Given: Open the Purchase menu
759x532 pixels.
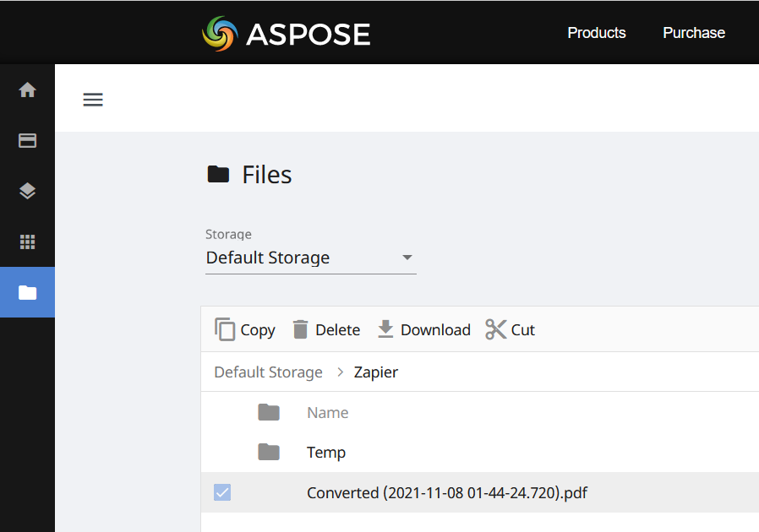Looking at the screenshot, I should [x=694, y=33].
